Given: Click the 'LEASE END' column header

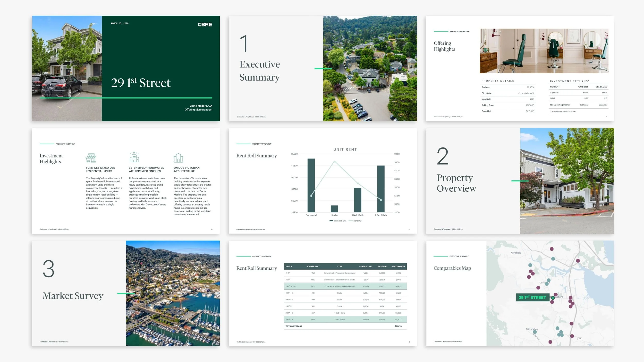Looking at the screenshot, I should coord(382,266).
